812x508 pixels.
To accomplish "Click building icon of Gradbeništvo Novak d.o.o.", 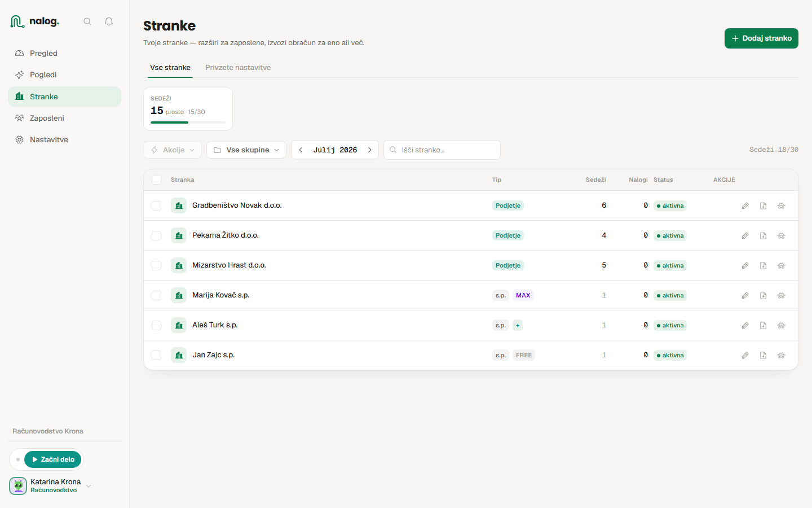I will click(179, 205).
